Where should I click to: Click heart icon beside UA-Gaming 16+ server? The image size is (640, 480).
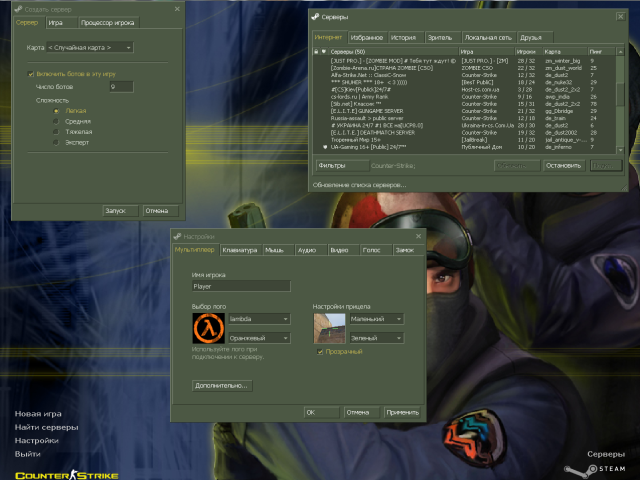click(325, 147)
